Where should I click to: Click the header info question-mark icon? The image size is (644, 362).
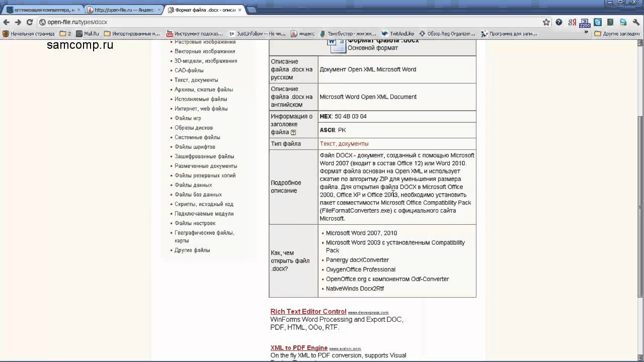click(293, 132)
